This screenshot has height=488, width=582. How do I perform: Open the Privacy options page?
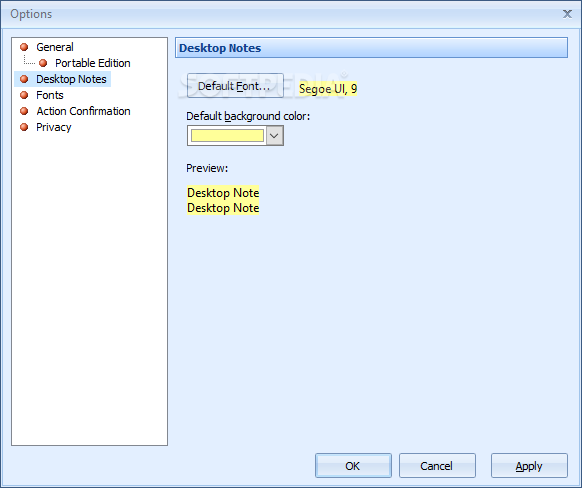point(53,127)
